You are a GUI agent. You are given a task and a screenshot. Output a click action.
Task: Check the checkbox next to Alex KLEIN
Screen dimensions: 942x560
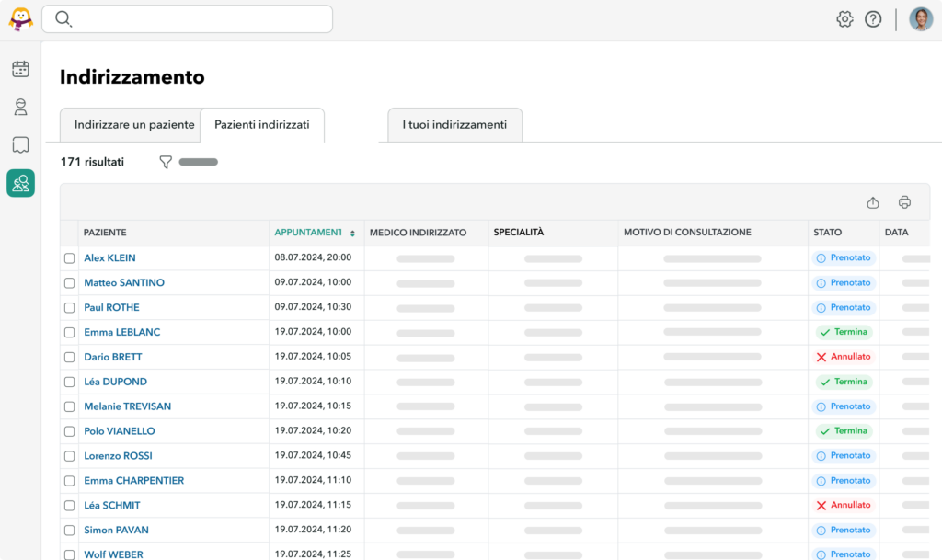click(69, 258)
